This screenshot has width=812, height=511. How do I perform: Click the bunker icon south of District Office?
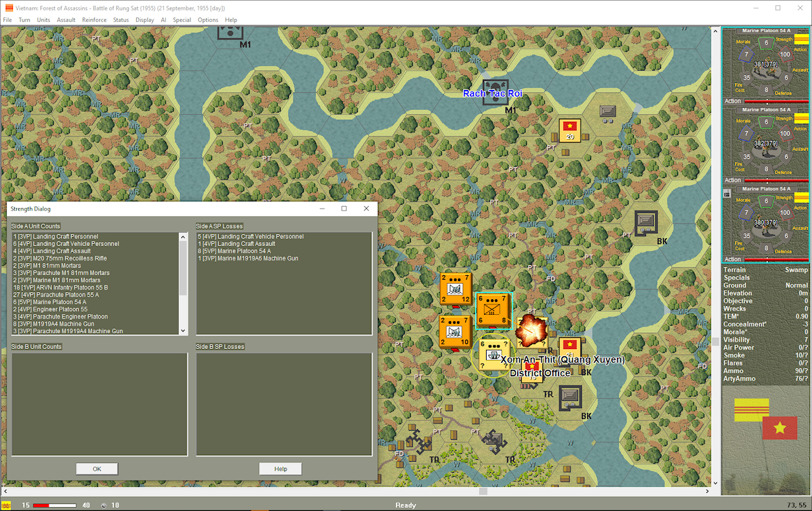coord(570,397)
